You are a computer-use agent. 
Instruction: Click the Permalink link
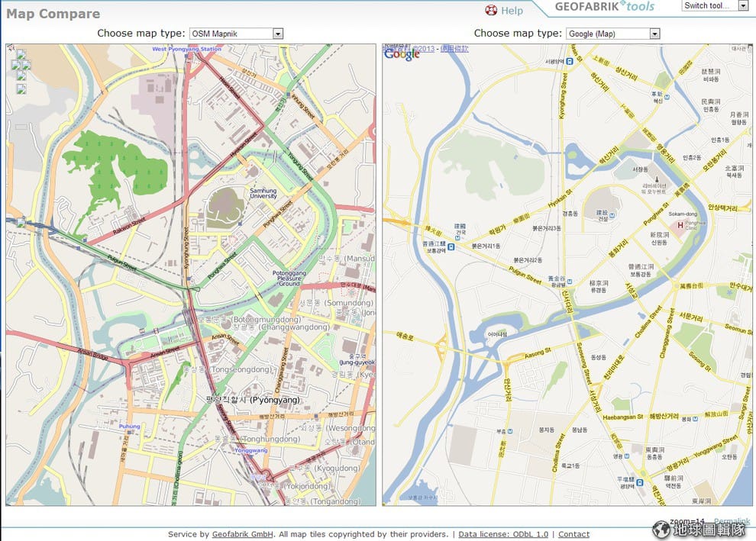pyautogui.click(x=732, y=521)
